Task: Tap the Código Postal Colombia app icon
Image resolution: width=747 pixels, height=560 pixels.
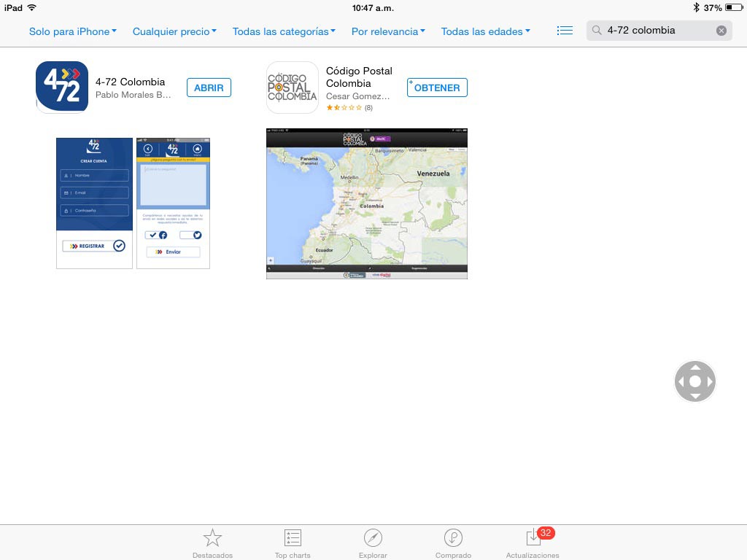Action: pos(293,87)
